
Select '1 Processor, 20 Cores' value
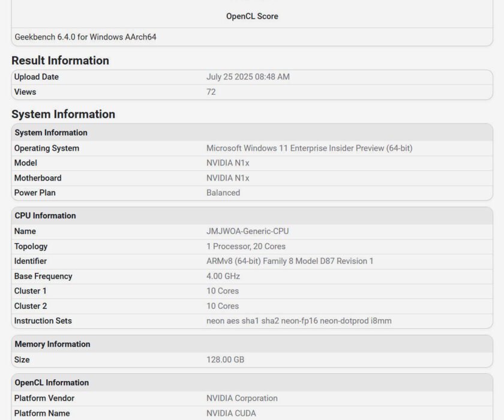coord(246,247)
